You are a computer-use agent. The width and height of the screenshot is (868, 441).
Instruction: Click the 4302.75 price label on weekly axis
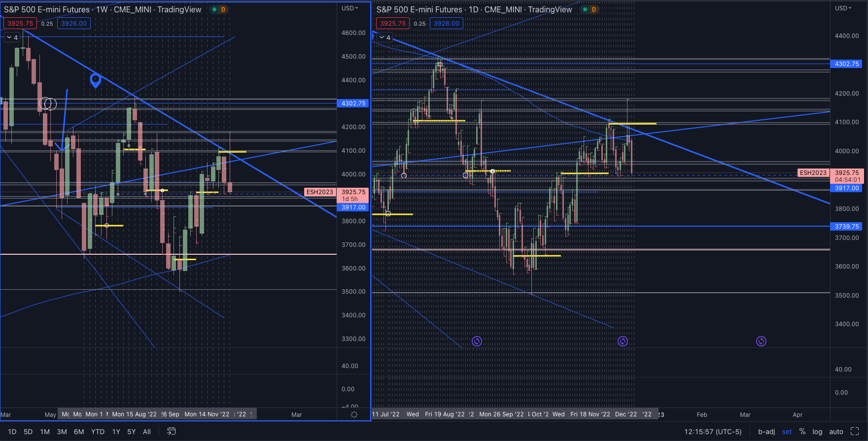(353, 103)
